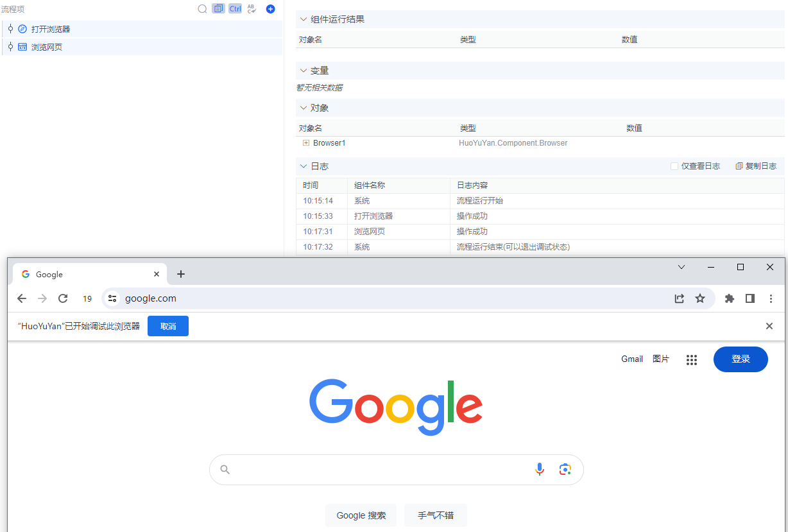Click the blue plus icon to add a flow item
This screenshot has width=788, height=532.
coord(270,8)
